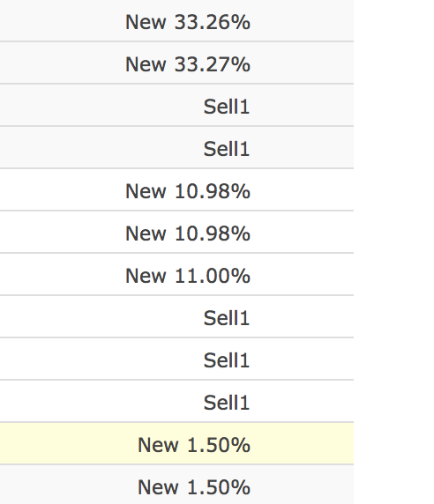This screenshot has width=434, height=504.
Task: Click the word New in the yellow highlighted row
Action: tap(158, 445)
